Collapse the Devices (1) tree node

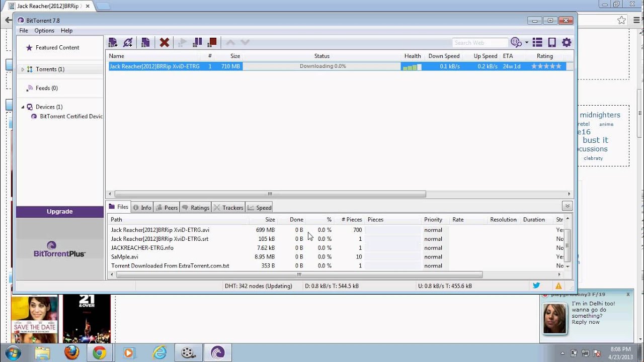click(x=22, y=107)
